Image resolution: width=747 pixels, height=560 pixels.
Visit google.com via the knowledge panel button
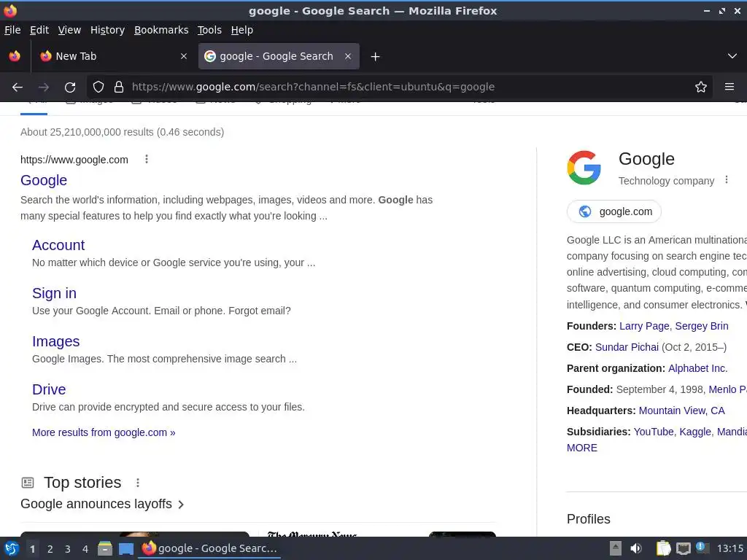[614, 211]
